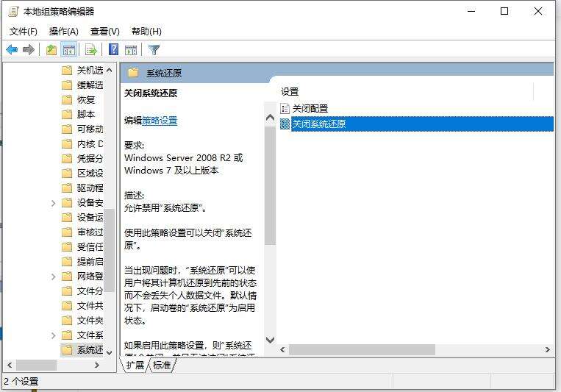Click the folder icon beside 审核过
The height and width of the screenshot is (392, 561).
point(67,232)
